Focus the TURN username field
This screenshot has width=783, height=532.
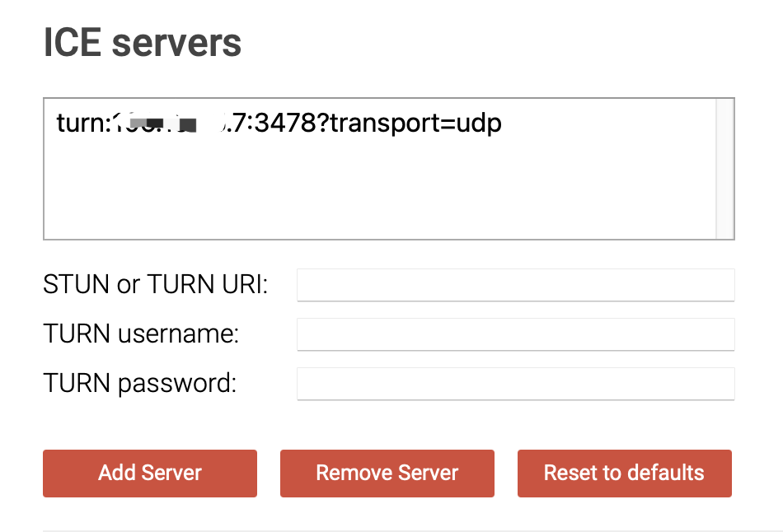[515, 334]
